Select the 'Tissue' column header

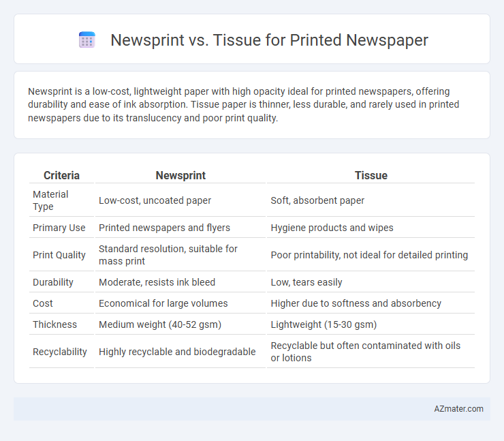click(371, 175)
